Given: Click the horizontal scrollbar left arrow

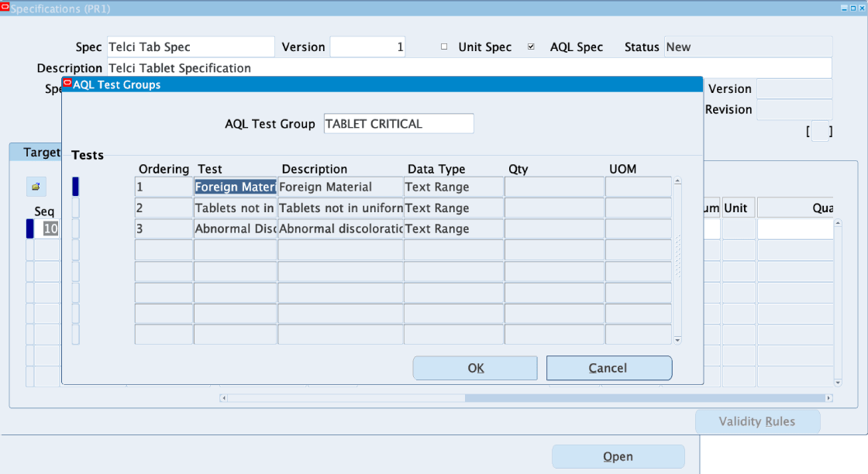Looking at the screenshot, I should tap(223, 398).
